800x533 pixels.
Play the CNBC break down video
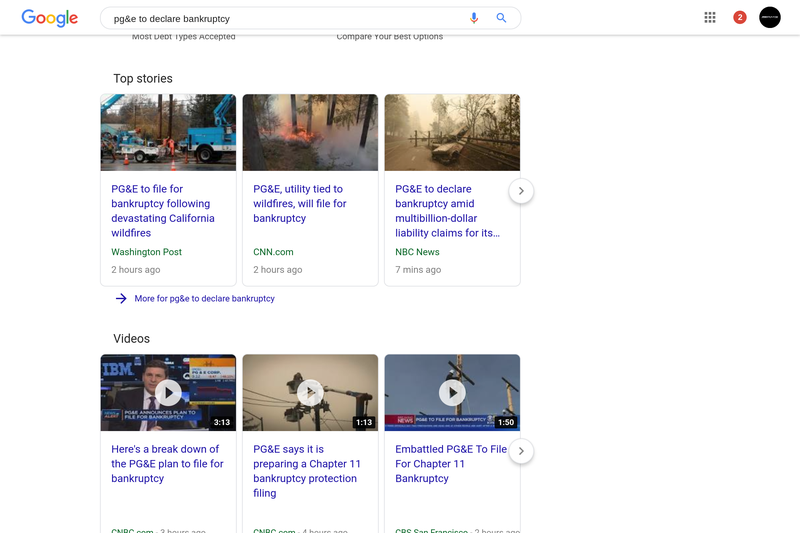tap(168, 393)
